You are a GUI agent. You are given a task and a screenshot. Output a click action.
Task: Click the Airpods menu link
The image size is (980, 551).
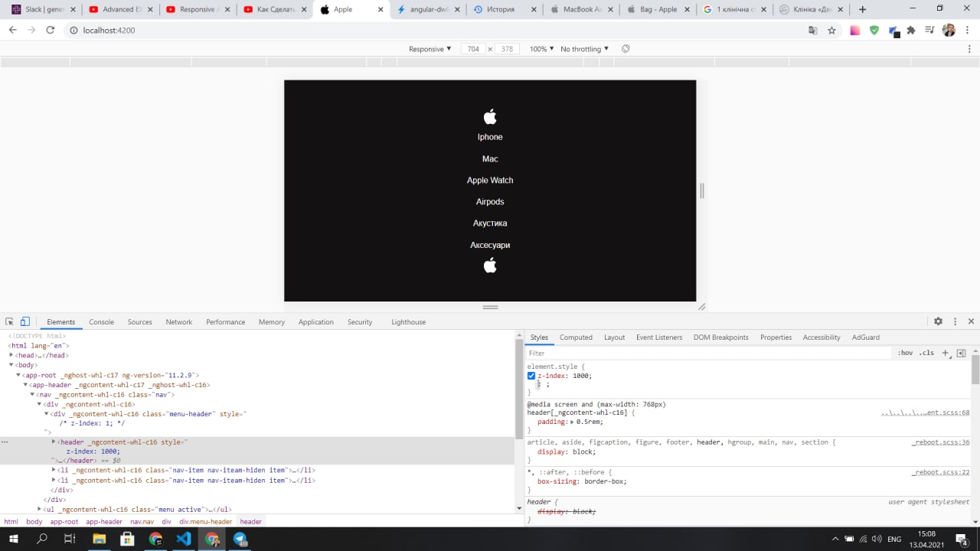pos(490,201)
